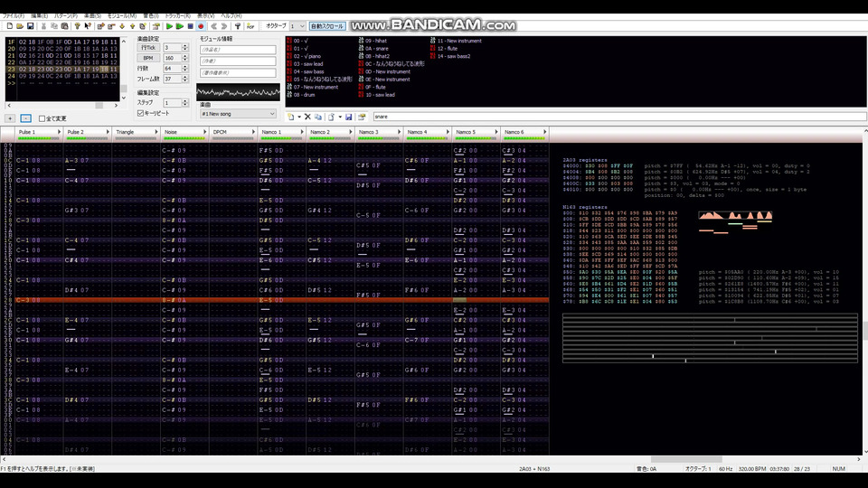Viewport: 868px width, 488px height.
Task: Toggle the 全て変更 checkbox
Action: click(42, 118)
